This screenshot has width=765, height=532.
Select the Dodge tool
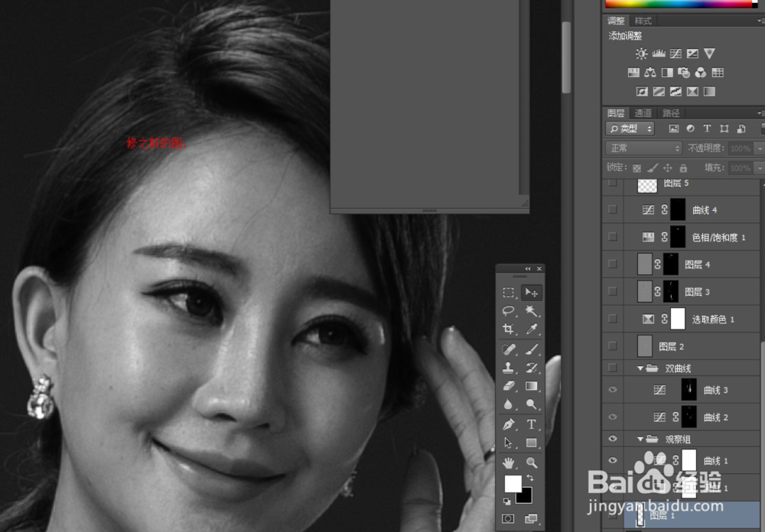click(x=532, y=404)
